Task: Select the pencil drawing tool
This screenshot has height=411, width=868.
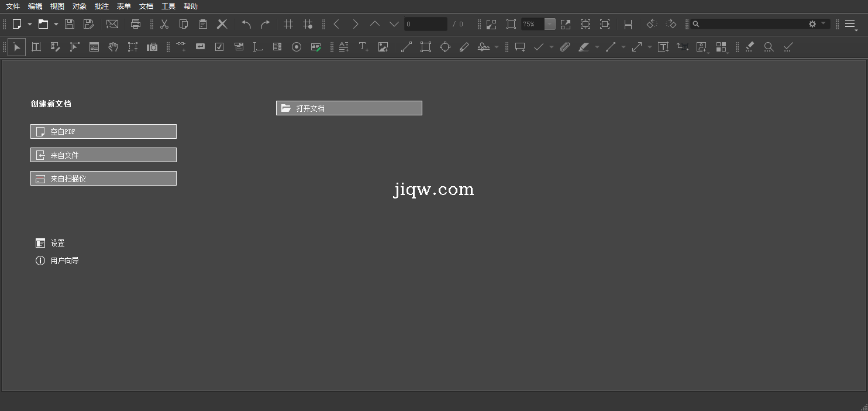Action: (x=464, y=47)
